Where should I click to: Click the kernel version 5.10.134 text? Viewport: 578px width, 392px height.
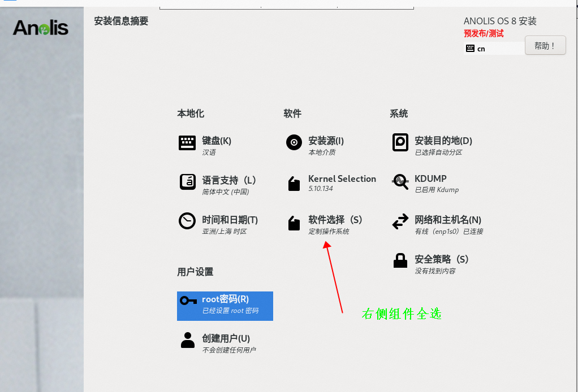pos(320,189)
